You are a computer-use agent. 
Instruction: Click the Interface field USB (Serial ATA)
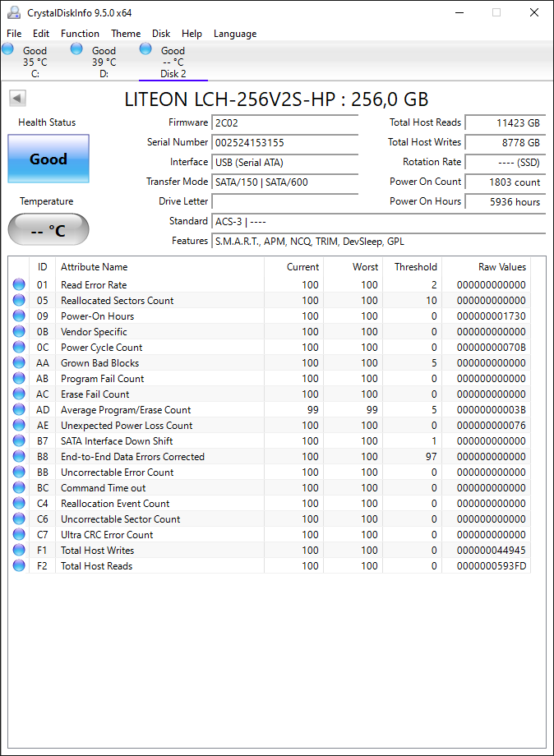click(x=285, y=163)
